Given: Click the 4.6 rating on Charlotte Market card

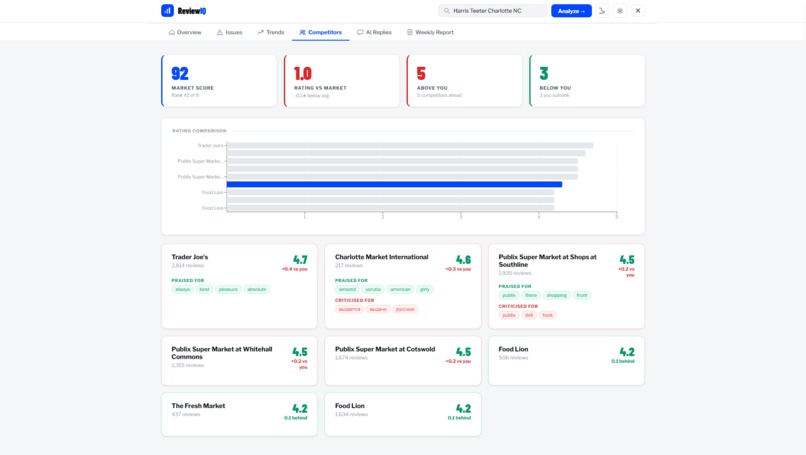Looking at the screenshot, I should pos(463,260).
